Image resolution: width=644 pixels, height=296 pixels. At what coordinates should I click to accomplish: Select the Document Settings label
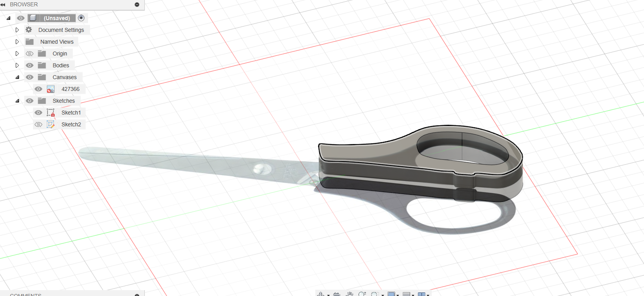pyautogui.click(x=61, y=30)
